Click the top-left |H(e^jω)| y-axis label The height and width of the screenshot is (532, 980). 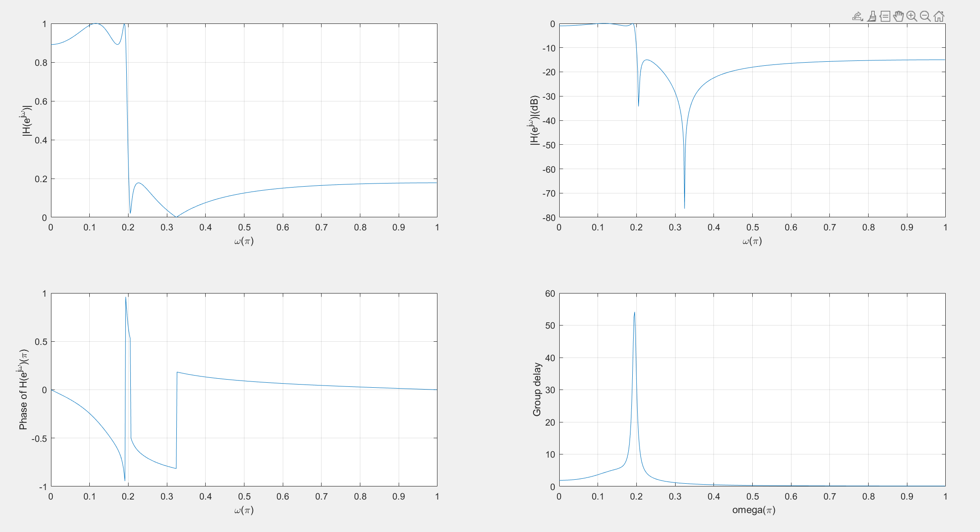(27, 120)
